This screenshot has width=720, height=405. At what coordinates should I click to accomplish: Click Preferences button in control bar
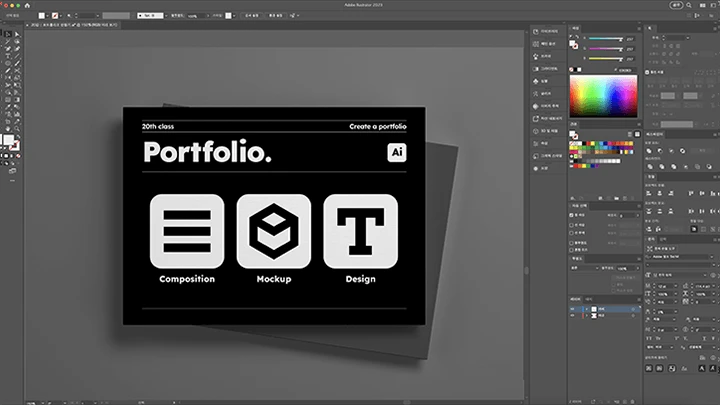pos(276,16)
